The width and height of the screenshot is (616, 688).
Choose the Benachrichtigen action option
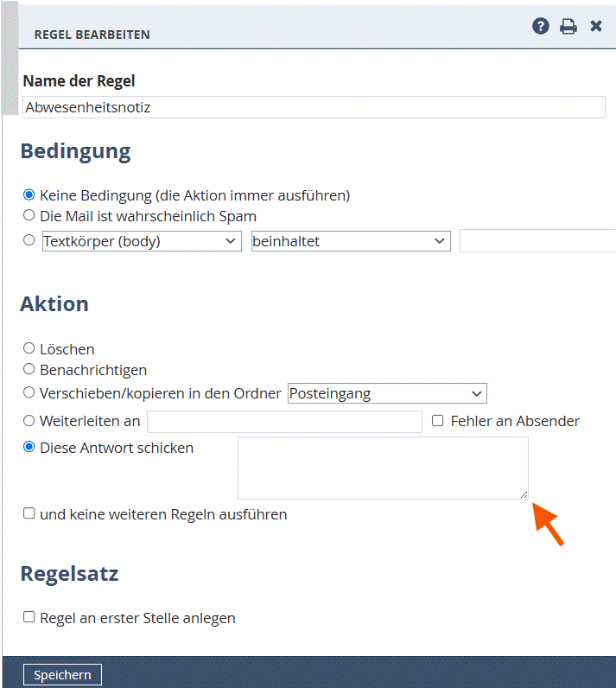coord(29,369)
